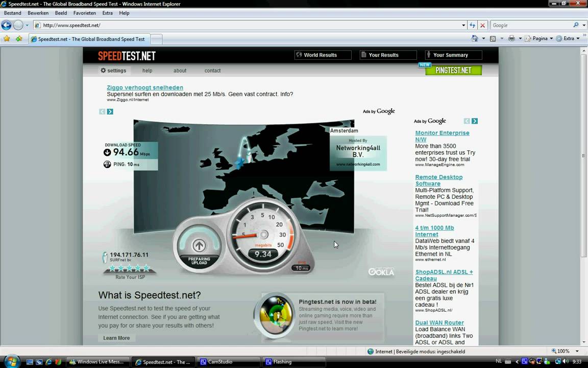Open the Bestand menu
Image resolution: width=588 pixels, height=368 pixels.
[x=12, y=13]
